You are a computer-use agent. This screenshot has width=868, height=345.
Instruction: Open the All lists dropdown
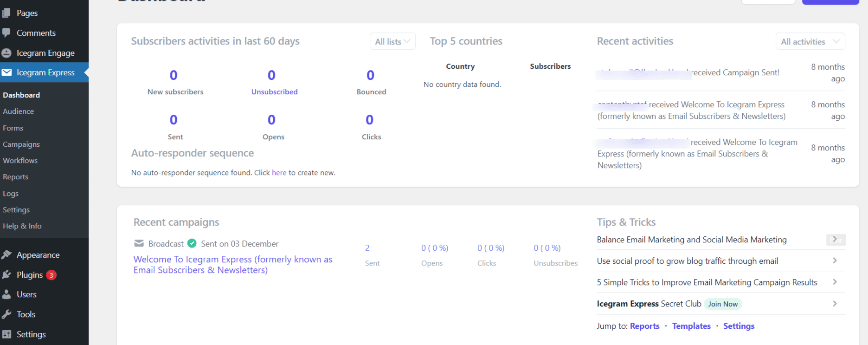point(392,41)
